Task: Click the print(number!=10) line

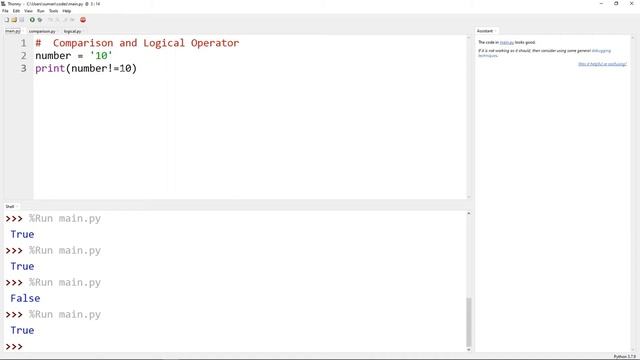Action: pos(86,68)
